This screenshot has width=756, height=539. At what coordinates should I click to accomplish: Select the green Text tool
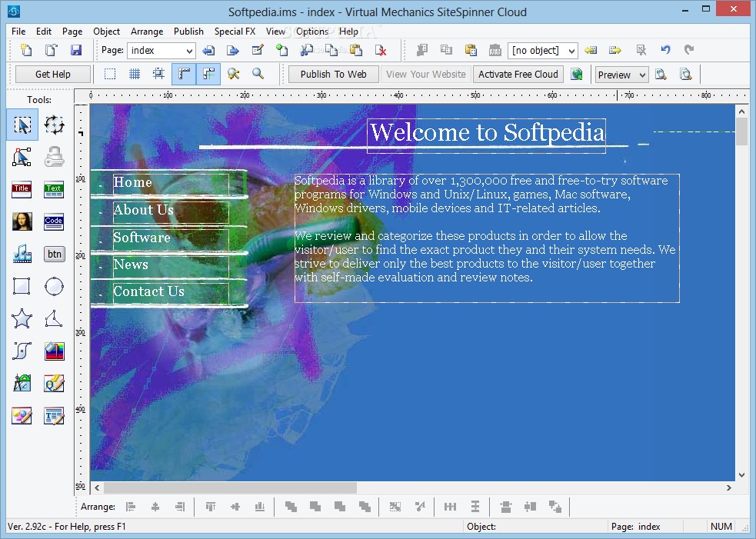pyautogui.click(x=54, y=190)
